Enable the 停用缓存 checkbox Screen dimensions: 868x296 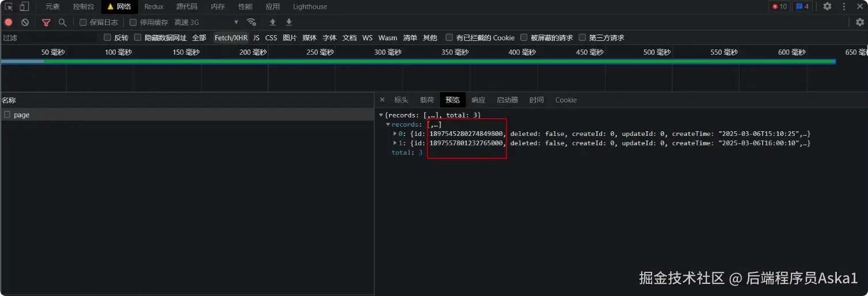pos(133,22)
